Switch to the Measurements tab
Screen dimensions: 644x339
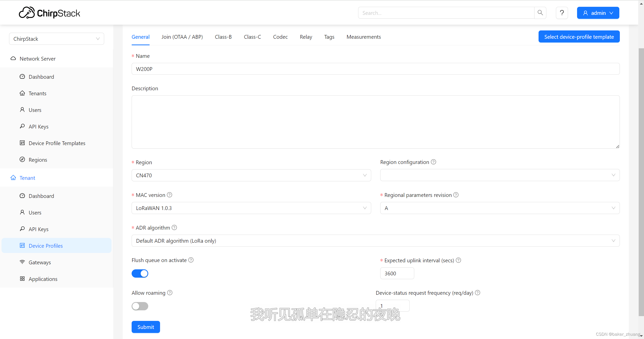click(x=363, y=37)
